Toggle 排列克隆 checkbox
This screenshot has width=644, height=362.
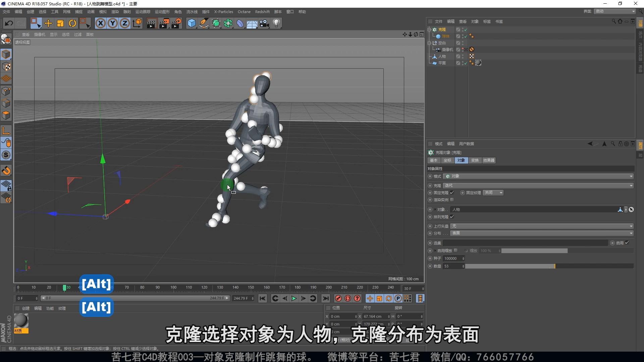tap(452, 217)
